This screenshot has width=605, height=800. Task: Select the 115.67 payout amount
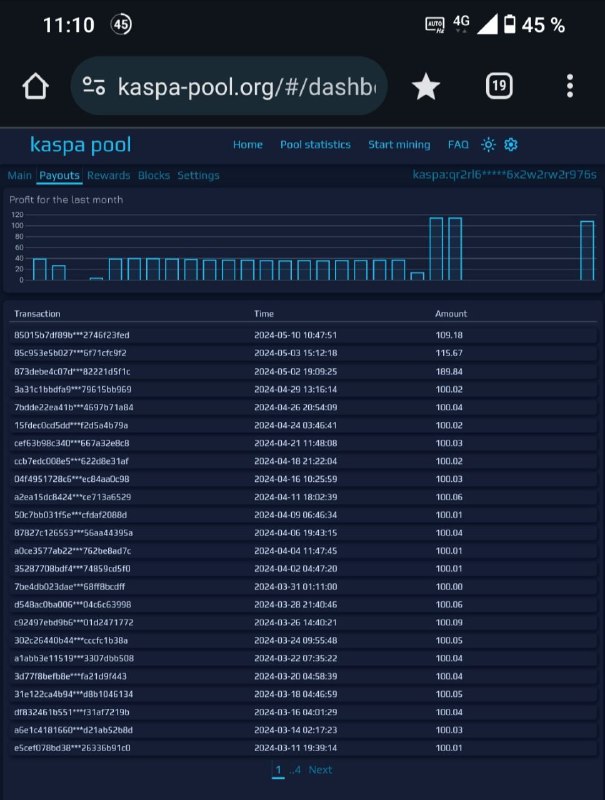pyautogui.click(x=449, y=353)
